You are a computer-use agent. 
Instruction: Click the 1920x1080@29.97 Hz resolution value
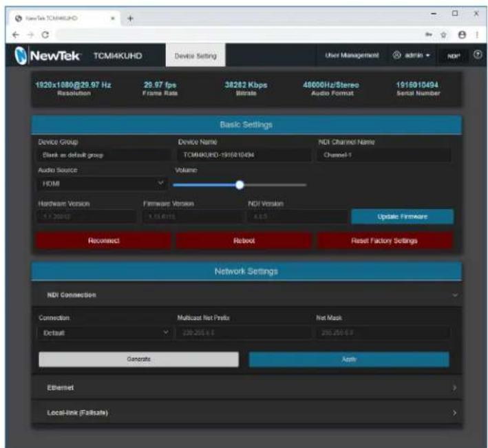pyautogui.click(x=74, y=85)
